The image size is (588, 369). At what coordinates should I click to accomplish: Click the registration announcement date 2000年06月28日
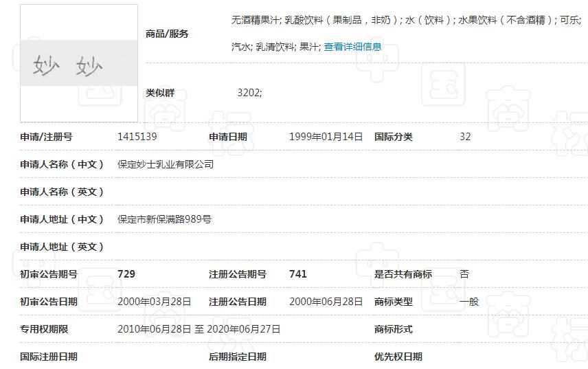(326, 302)
